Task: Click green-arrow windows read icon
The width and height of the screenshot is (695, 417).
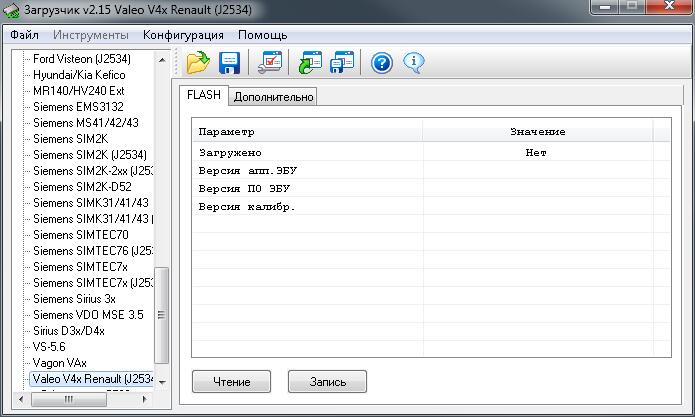Action: tap(310, 62)
